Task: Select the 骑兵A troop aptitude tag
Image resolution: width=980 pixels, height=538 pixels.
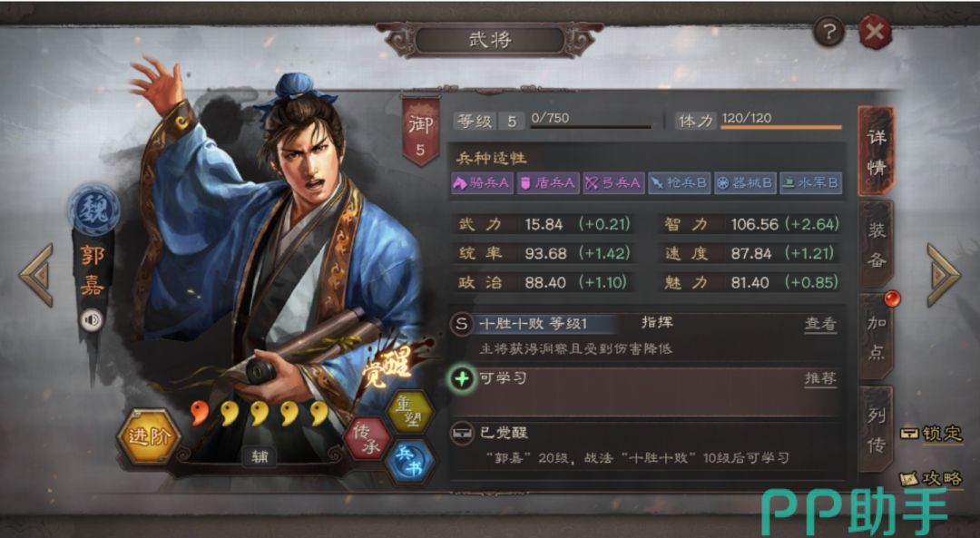Action: pos(482,183)
